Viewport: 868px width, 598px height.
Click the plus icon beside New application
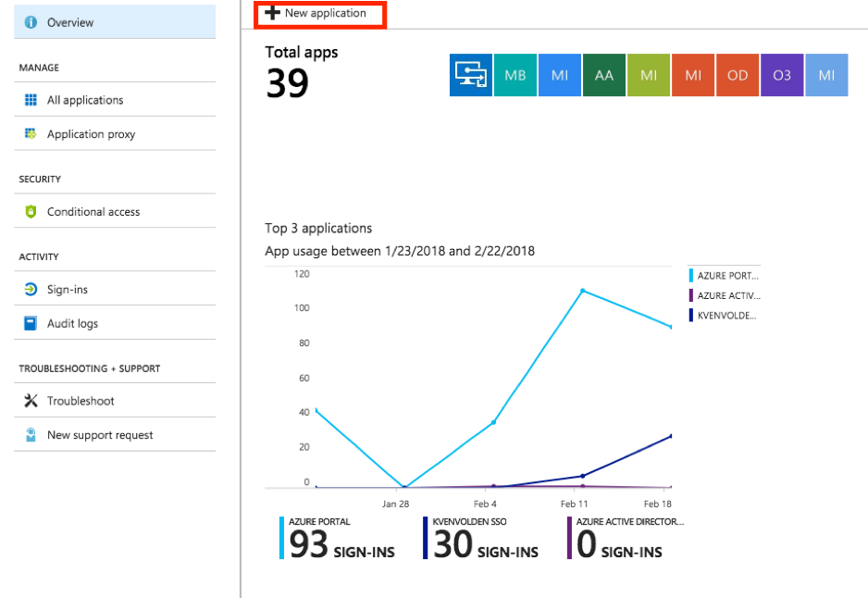click(272, 13)
